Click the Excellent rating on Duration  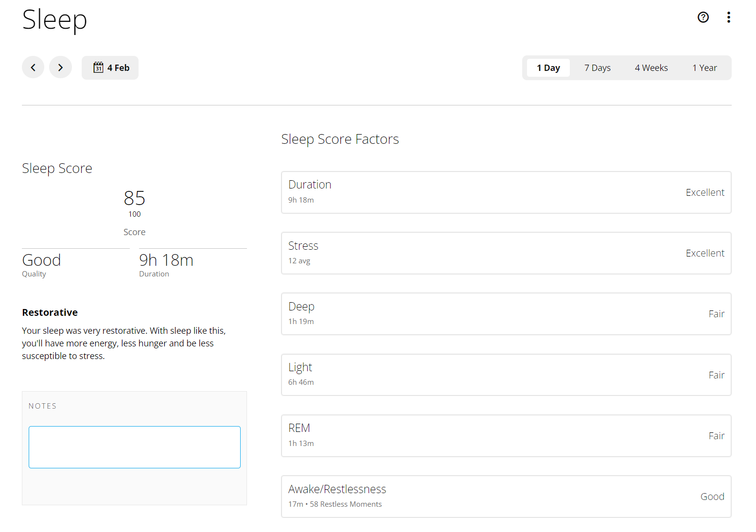tap(704, 193)
